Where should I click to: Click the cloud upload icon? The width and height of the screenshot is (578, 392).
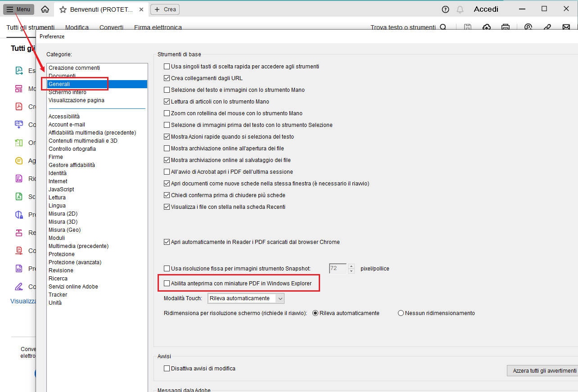(x=487, y=27)
